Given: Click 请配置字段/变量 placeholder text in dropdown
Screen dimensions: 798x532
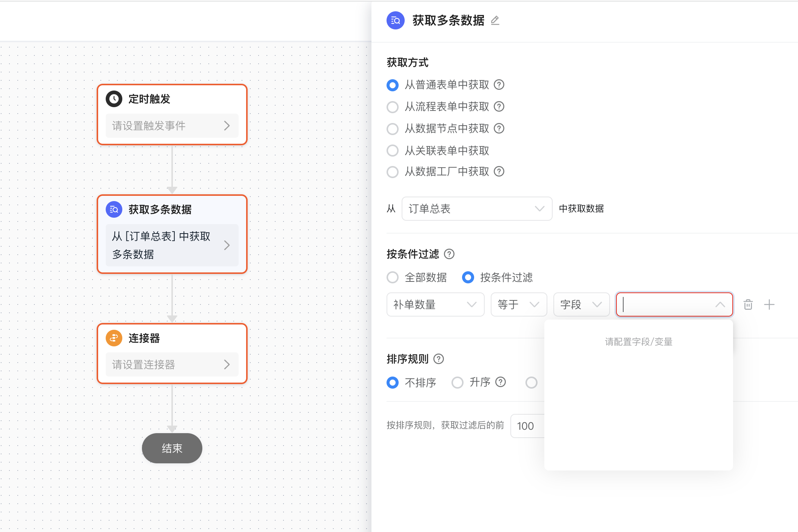Looking at the screenshot, I should [639, 342].
